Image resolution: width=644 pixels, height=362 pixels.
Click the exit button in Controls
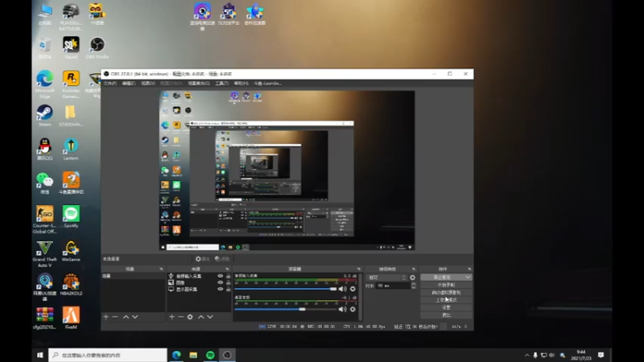point(446,315)
